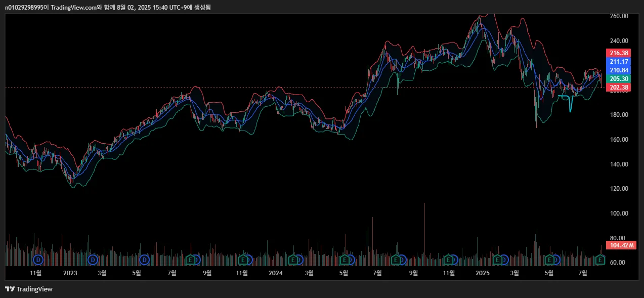Open the TradingView logo link

[x=29, y=289]
